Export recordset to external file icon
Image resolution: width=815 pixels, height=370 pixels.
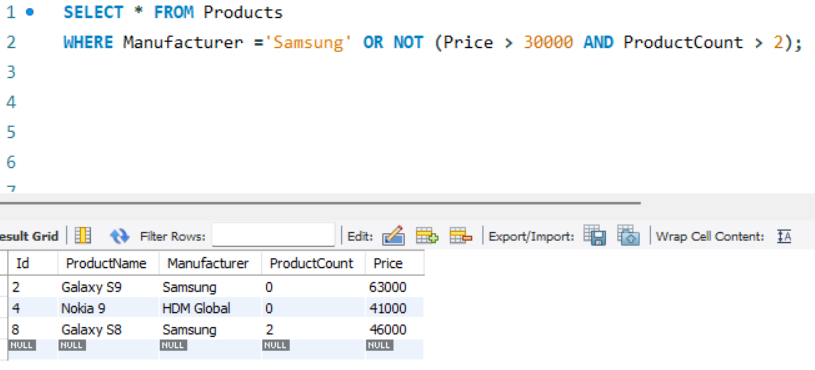595,235
